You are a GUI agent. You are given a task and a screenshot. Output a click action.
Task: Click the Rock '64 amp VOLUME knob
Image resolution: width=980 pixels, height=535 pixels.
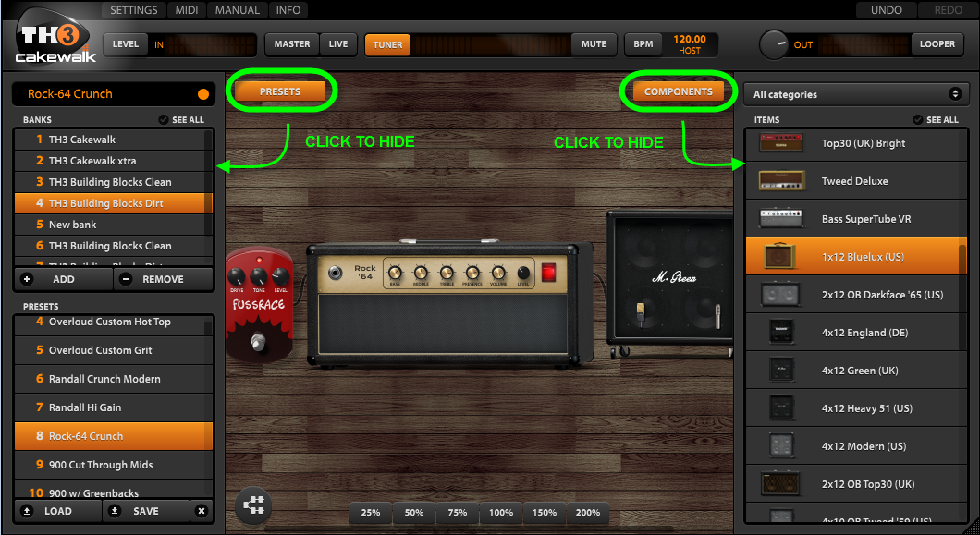point(498,274)
